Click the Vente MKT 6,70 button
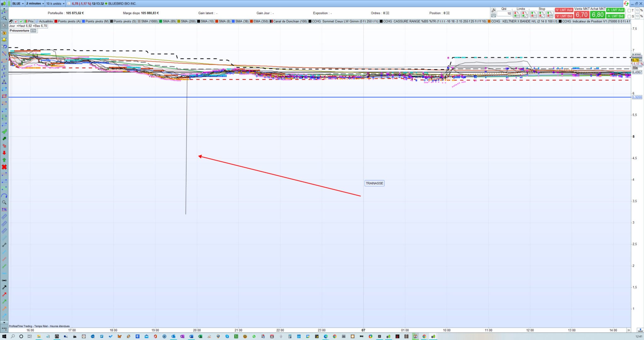 [x=581, y=14]
